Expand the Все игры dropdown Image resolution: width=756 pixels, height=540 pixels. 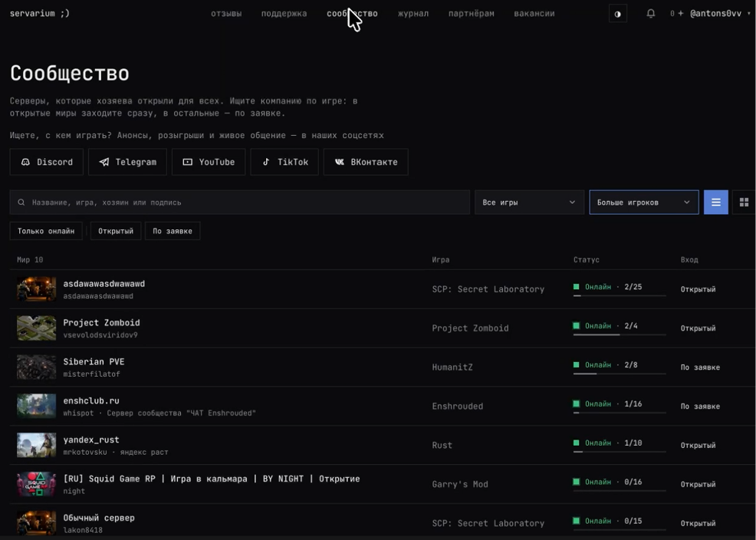click(x=529, y=202)
